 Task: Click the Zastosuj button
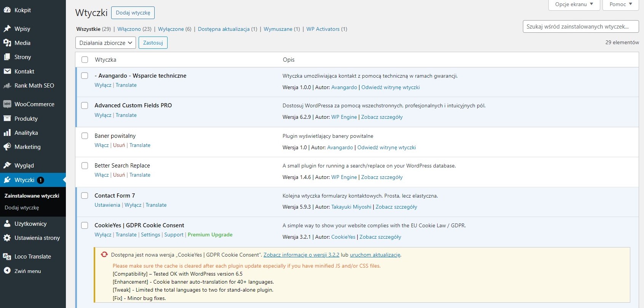click(x=153, y=43)
